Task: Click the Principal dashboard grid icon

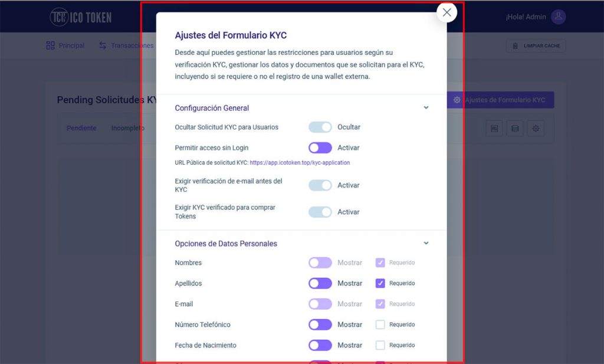Action: point(50,45)
